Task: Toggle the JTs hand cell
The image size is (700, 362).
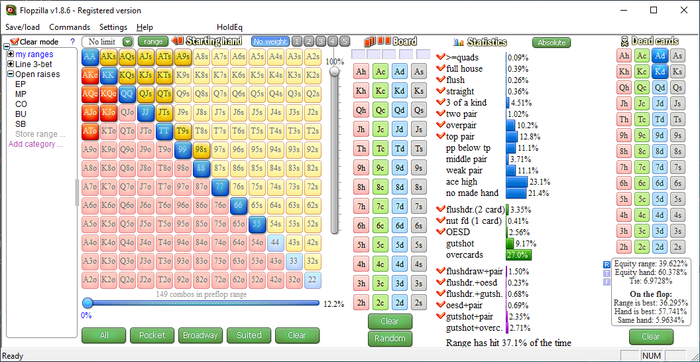Action: click(x=164, y=113)
